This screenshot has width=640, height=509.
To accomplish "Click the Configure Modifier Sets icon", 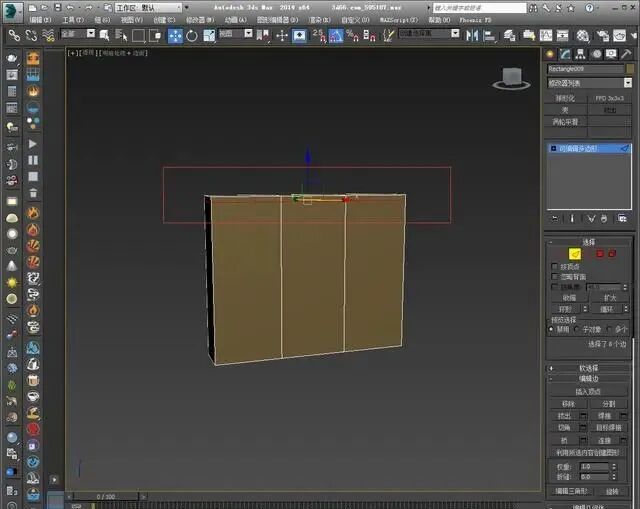I will click(x=622, y=219).
